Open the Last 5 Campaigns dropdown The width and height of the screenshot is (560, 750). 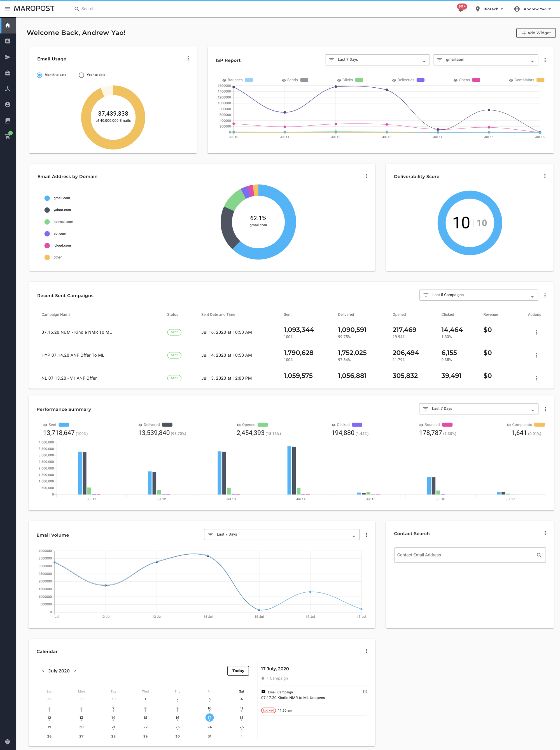tap(478, 295)
